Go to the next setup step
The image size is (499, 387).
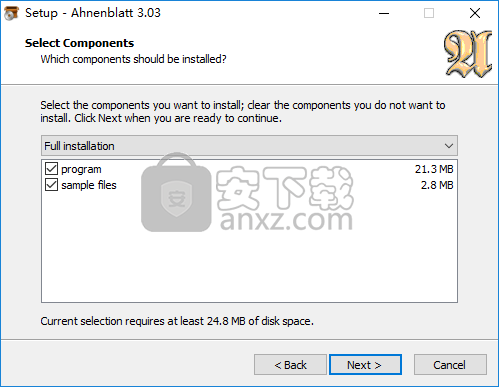coord(365,365)
